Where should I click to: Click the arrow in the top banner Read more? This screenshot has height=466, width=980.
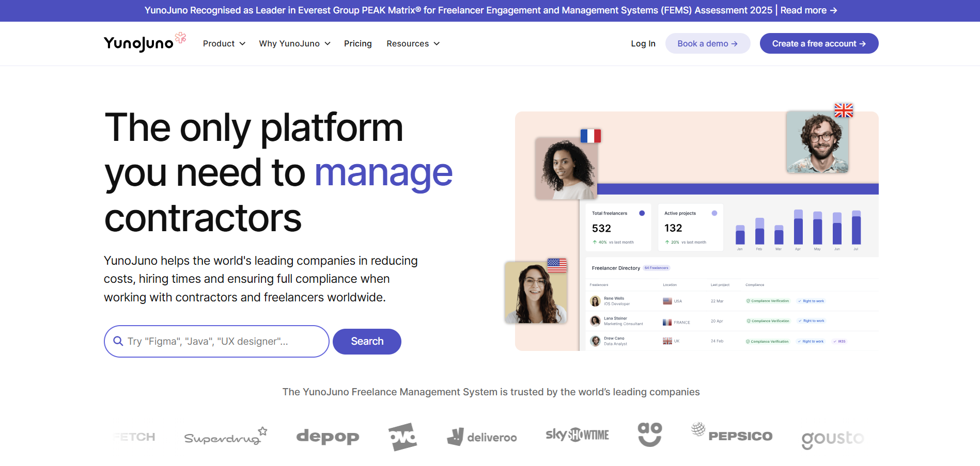tap(833, 10)
